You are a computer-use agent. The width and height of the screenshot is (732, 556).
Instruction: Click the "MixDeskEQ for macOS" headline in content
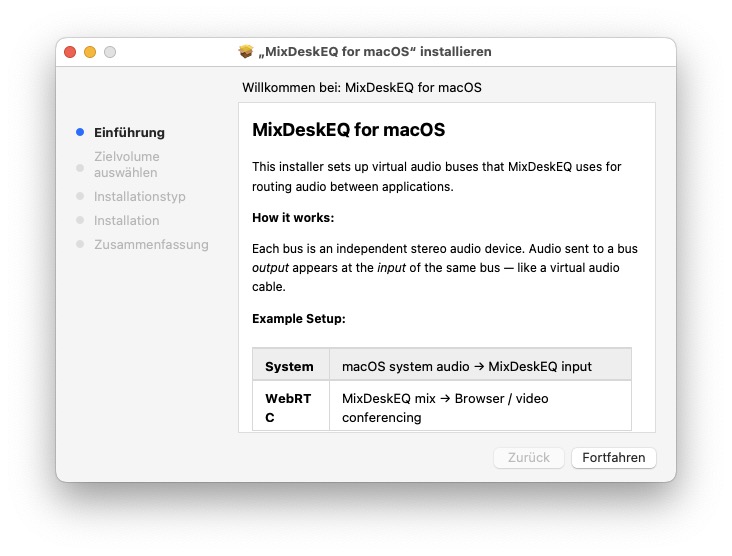[349, 130]
